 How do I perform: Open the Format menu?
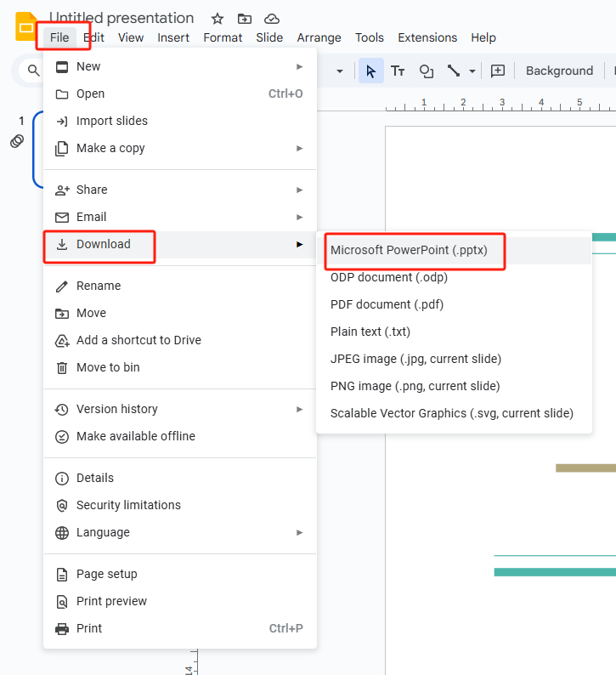tap(223, 37)
